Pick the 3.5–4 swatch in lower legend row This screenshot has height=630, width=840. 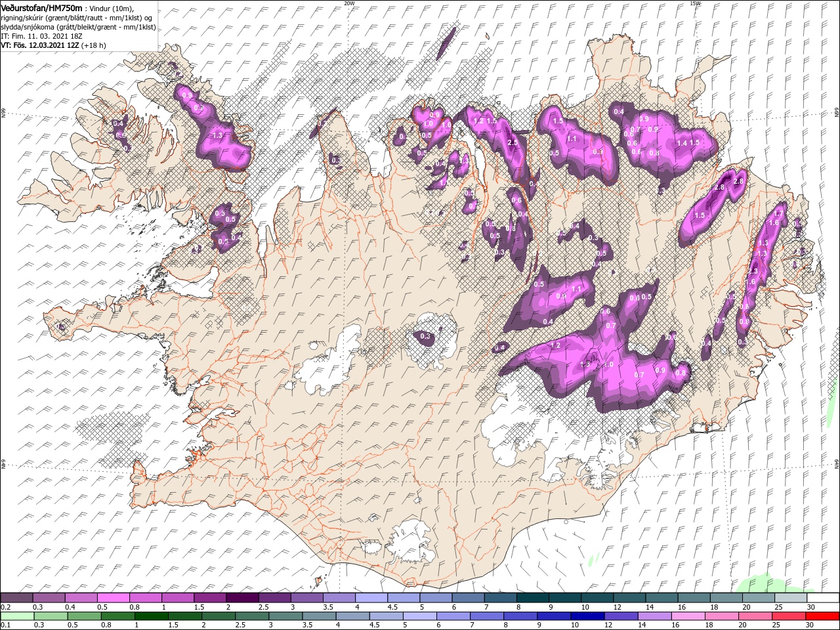pos(320,616)
